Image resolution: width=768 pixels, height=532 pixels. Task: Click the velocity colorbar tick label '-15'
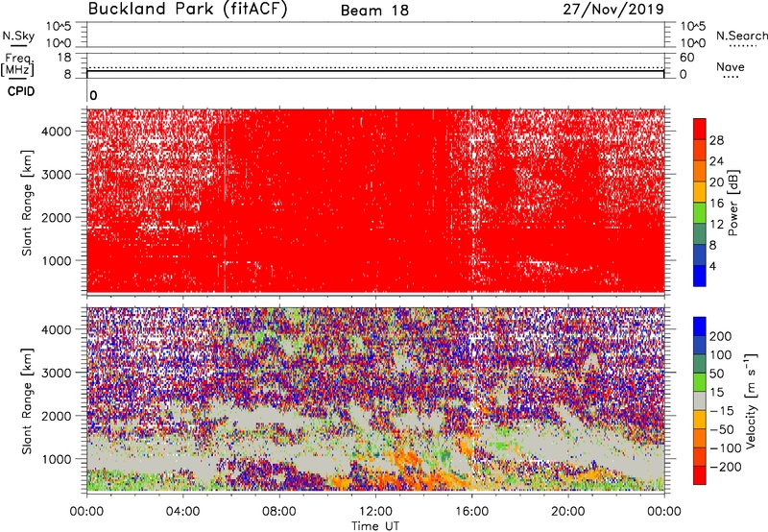pos(721,411)
